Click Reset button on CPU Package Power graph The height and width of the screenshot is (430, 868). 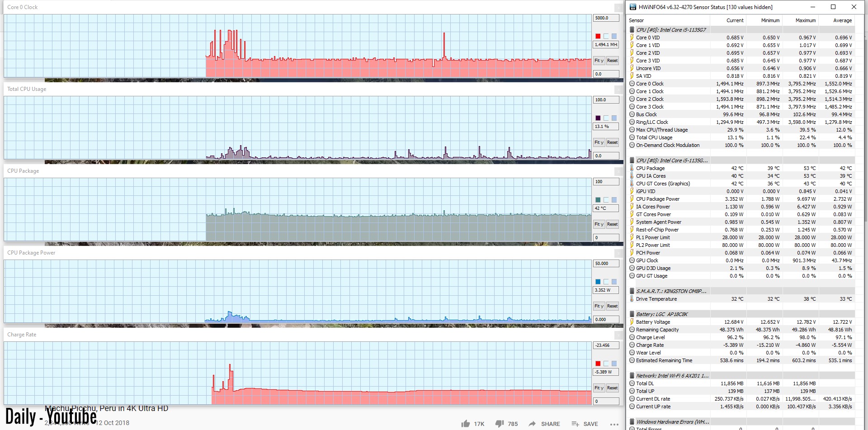(612, 306)
